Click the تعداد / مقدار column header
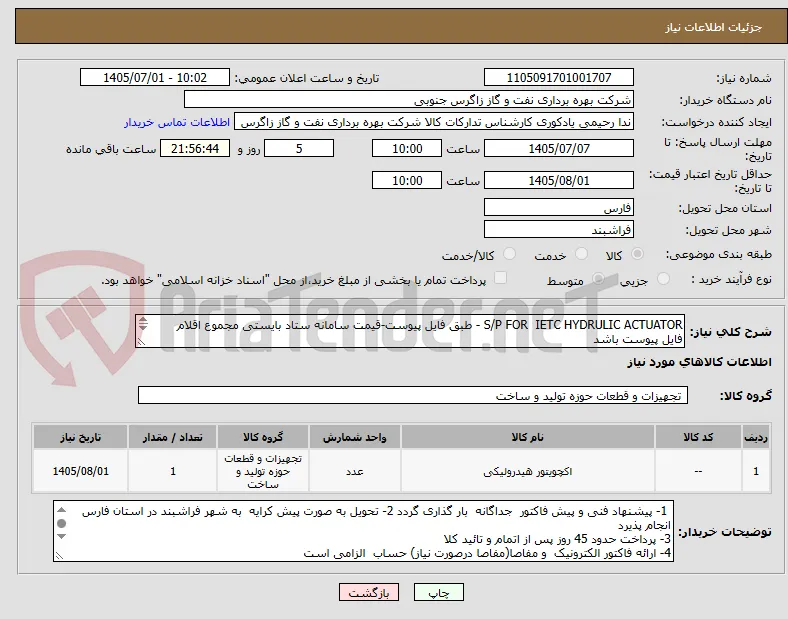 click(x=172, y=437)
